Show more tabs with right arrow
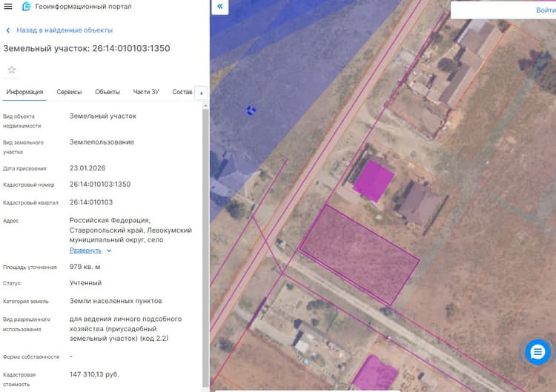Viewport: 556px width, 392px height. pos(202,93)
